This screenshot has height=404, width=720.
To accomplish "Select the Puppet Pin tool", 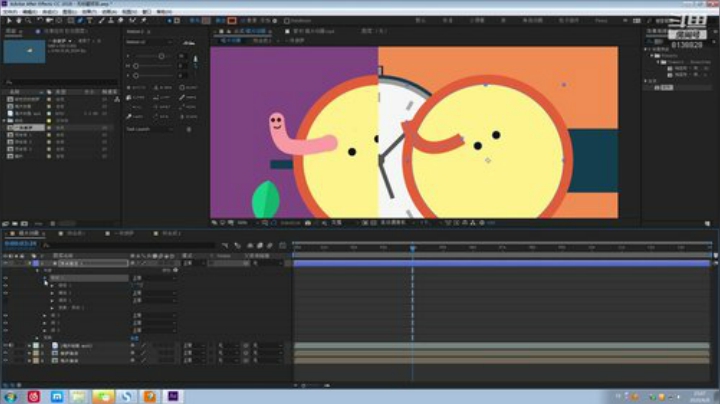I will (144, 20).
